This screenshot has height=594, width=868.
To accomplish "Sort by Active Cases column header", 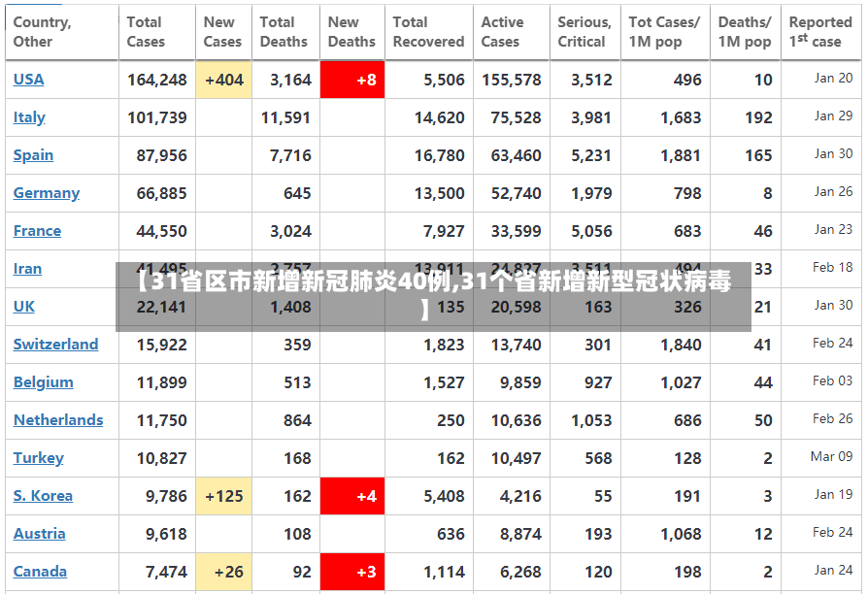I will 512,32.
